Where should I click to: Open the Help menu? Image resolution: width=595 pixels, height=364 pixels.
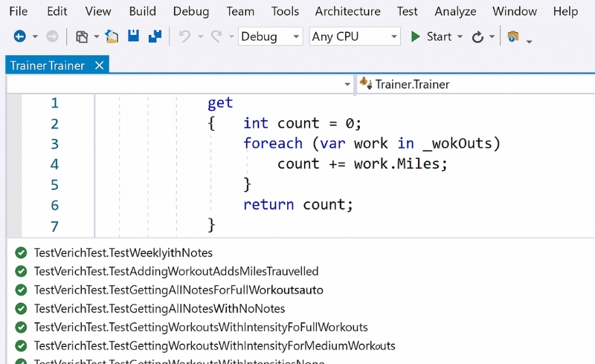point(565,12)
